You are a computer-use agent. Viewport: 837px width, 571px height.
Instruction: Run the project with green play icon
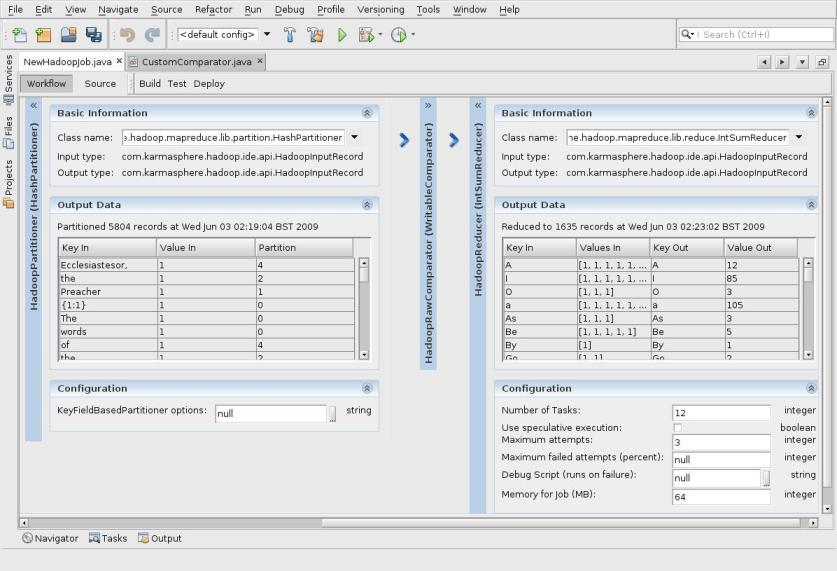coord(342,35)
